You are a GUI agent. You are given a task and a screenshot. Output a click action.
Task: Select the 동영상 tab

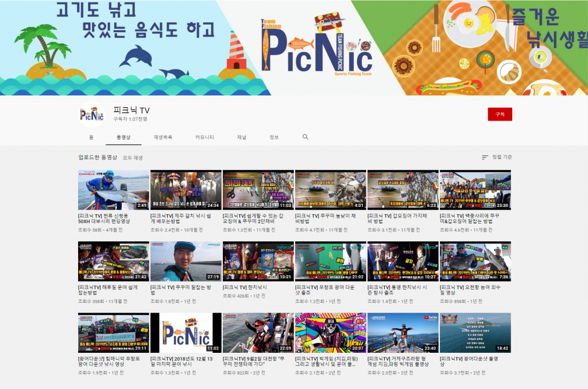[x=123, y=137]
